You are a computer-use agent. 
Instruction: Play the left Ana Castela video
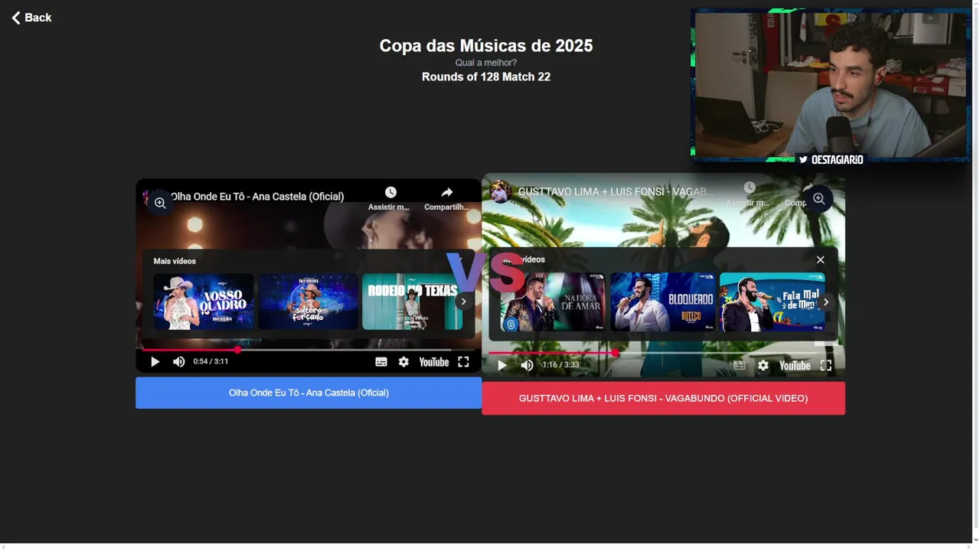coord(155,362)
